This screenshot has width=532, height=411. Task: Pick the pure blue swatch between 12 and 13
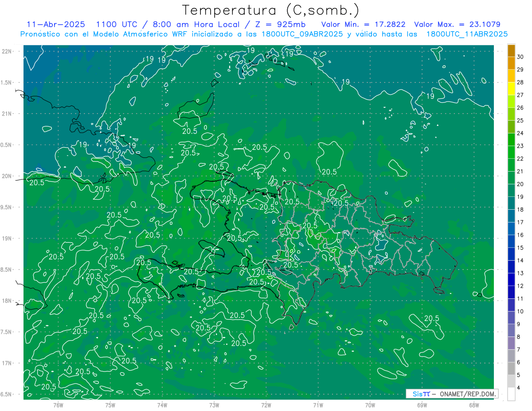[511, 280]
